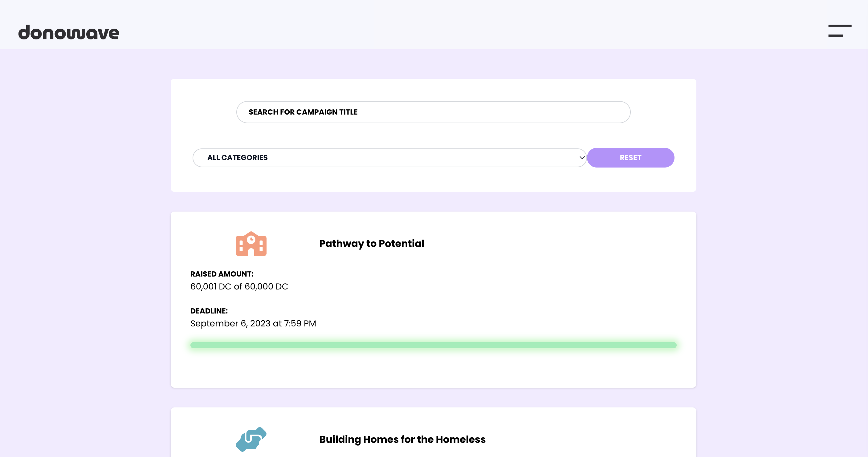Image resolution: width=868 pixels, height=457 pixels.
Task: Click the handshake campaign icon
Action: (x=251, y=439)
